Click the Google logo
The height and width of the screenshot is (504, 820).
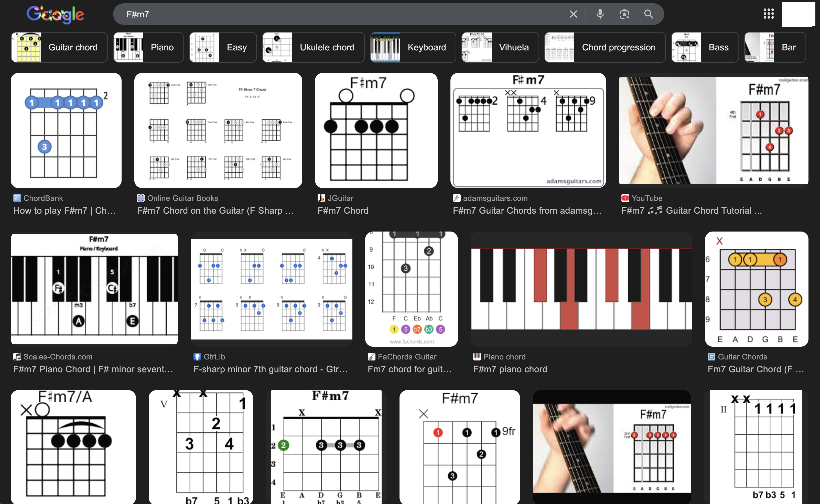(x=55, y=14)
